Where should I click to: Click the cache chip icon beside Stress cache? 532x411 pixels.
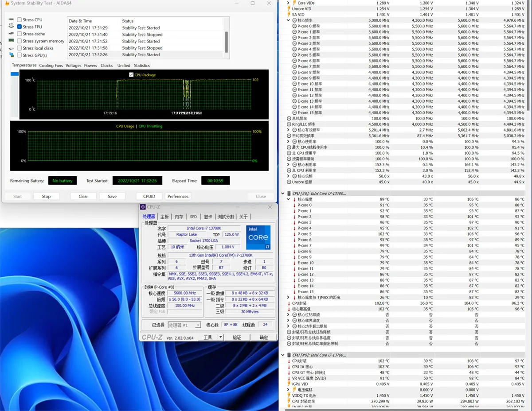click(12, 34)
